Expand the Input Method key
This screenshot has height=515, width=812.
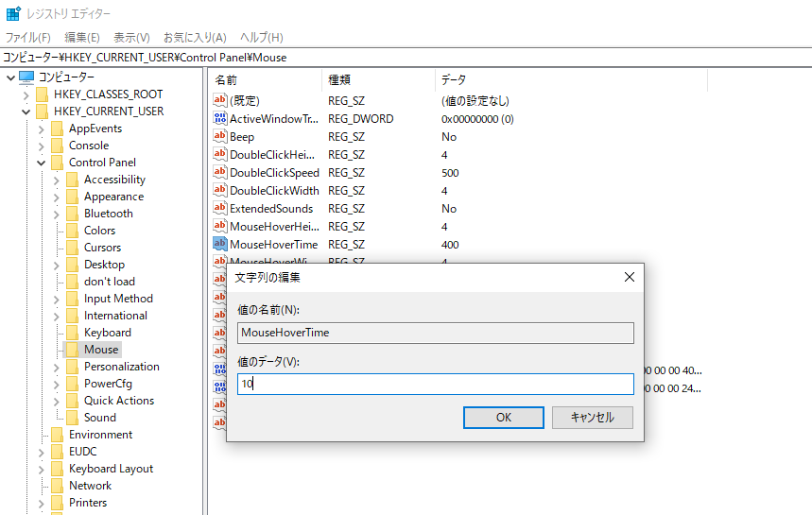57,300
